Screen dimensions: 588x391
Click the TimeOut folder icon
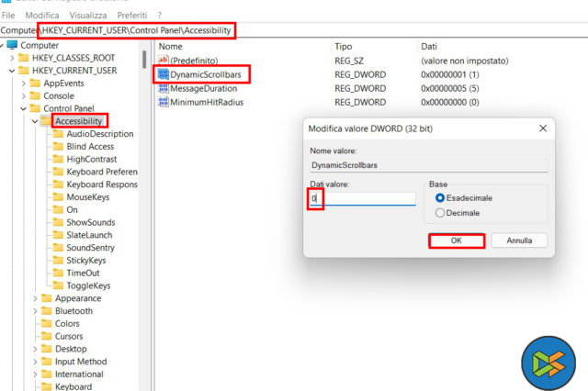click(58, 273)
